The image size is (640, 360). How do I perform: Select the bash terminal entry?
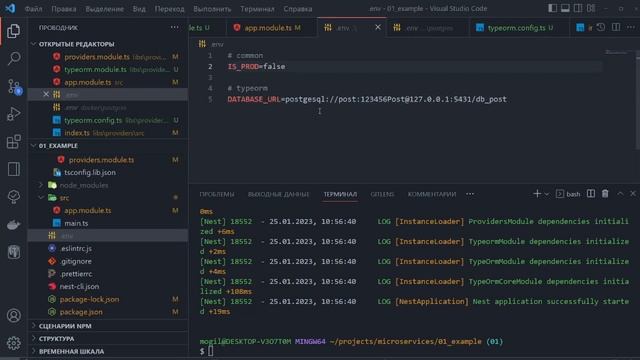pyautogui.click(x=568, y=194)
